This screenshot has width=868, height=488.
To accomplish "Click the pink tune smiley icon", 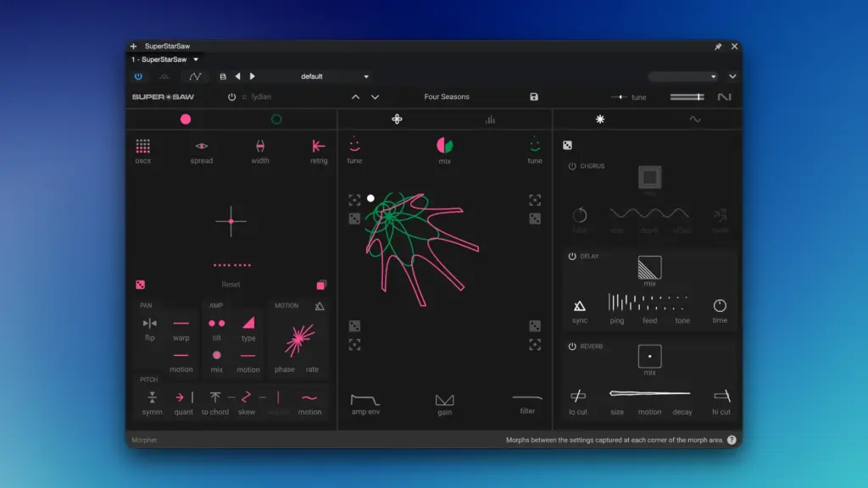I will [x=354, y=145].
